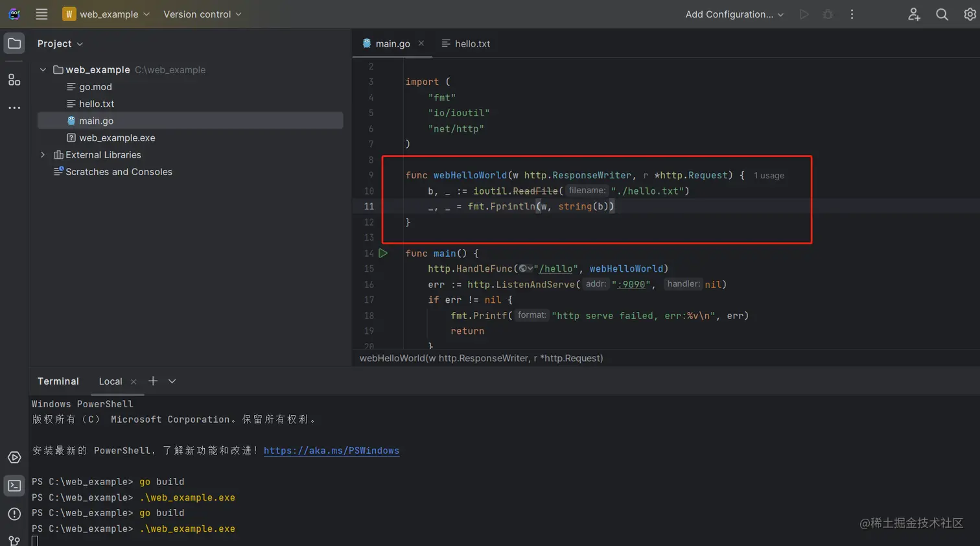Expand the External Libraries node
Screen dimensions: 980x546
(x=43, y=155)
